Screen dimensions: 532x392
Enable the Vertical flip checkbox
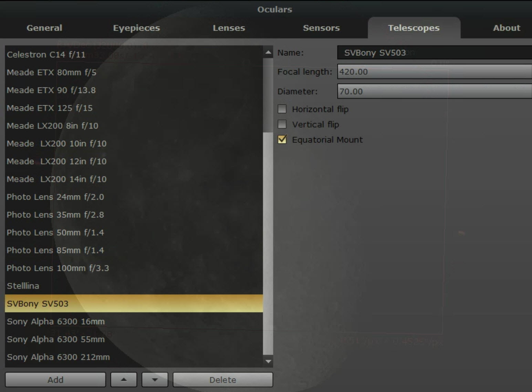(x=282, y=124)
